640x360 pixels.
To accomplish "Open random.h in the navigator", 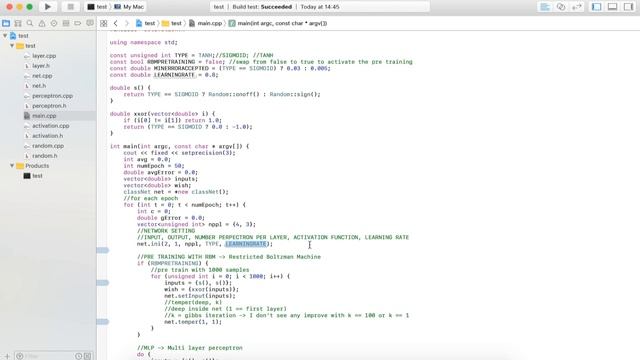I will (x=44, y=156).
